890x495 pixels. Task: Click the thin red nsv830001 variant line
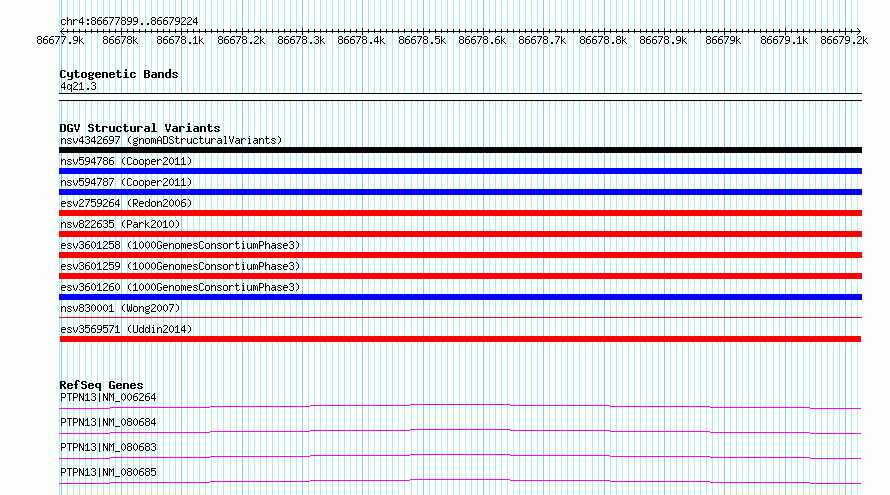coord(460,318)
